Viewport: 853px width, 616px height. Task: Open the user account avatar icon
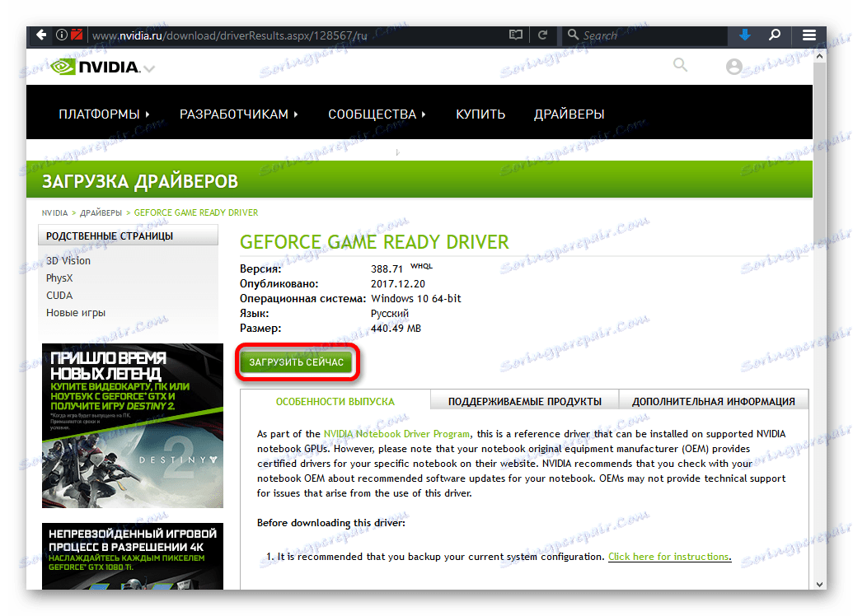[733, 67]
